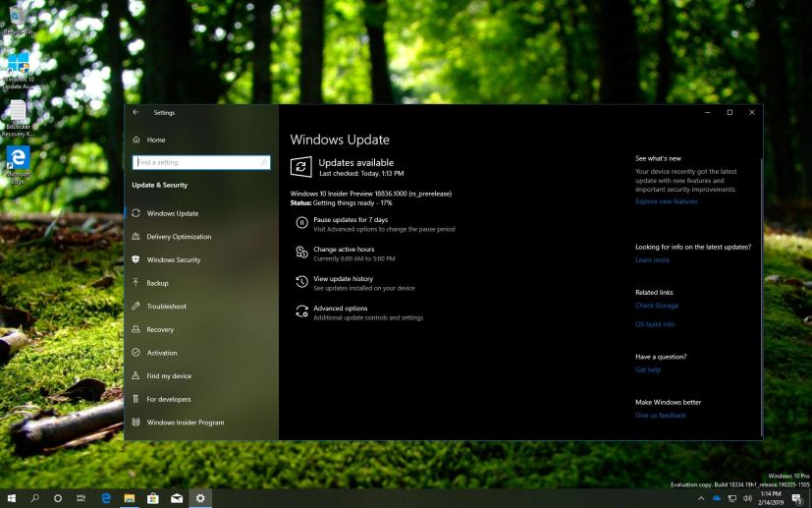
Task: Click the pause icon for updates
Action: coord(301,223)
